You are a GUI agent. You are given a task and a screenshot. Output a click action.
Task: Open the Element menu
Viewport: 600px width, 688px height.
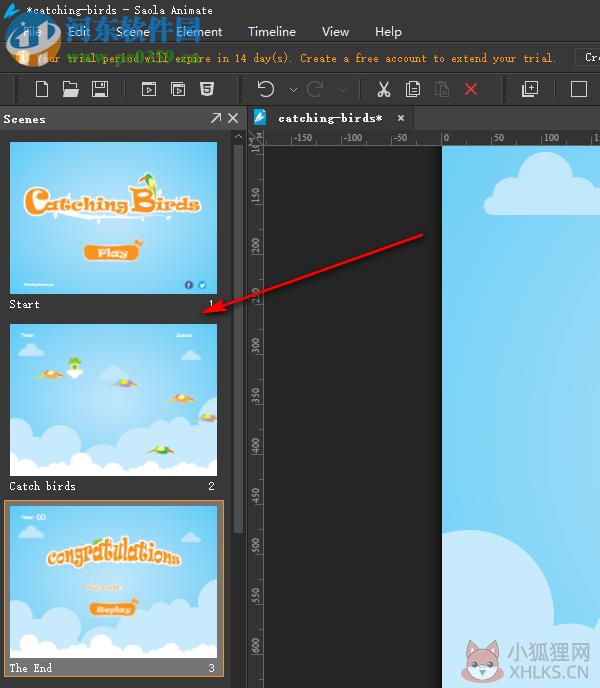(199, 32)
